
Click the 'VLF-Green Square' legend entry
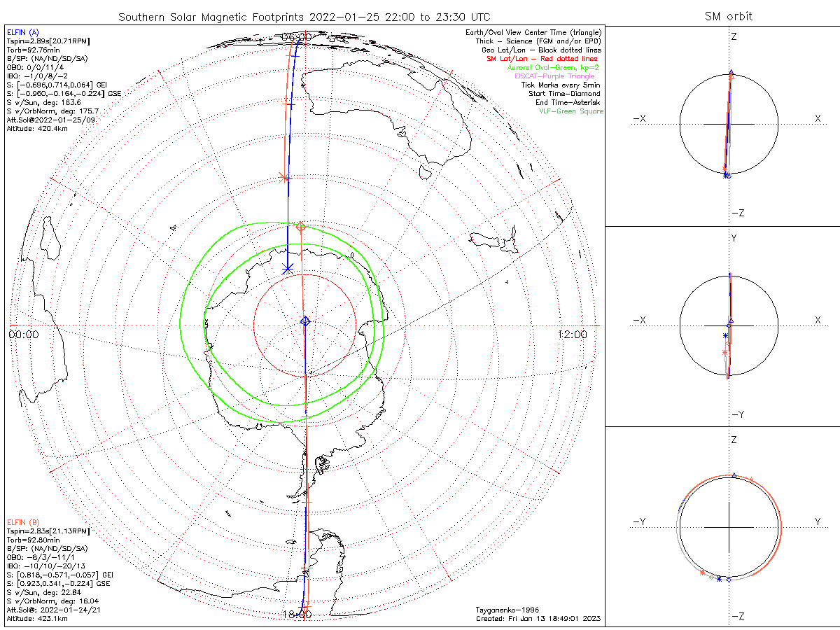570,111
